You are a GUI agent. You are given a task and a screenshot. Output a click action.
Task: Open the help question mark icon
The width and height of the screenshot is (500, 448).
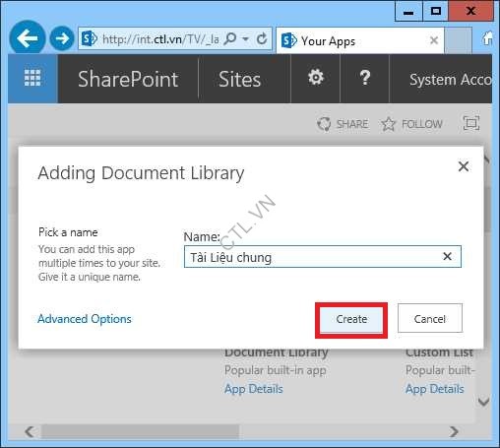click(365, 78)
